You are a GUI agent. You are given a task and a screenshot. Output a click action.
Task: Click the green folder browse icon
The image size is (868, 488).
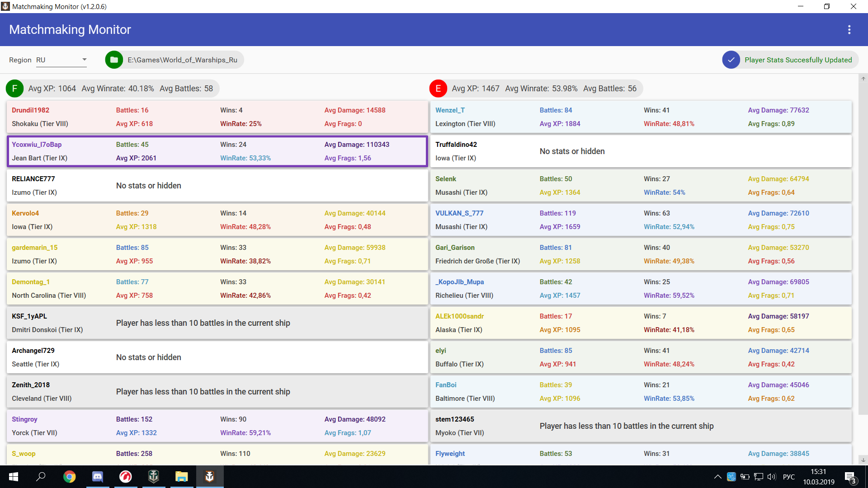pos(114,60)
